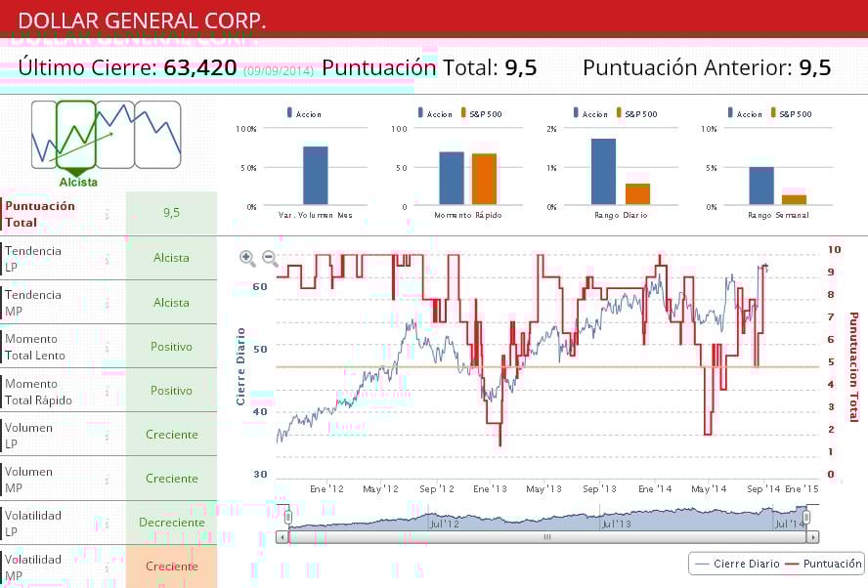Select the green highlighted Alcista trend box

(x=76, y=135)
